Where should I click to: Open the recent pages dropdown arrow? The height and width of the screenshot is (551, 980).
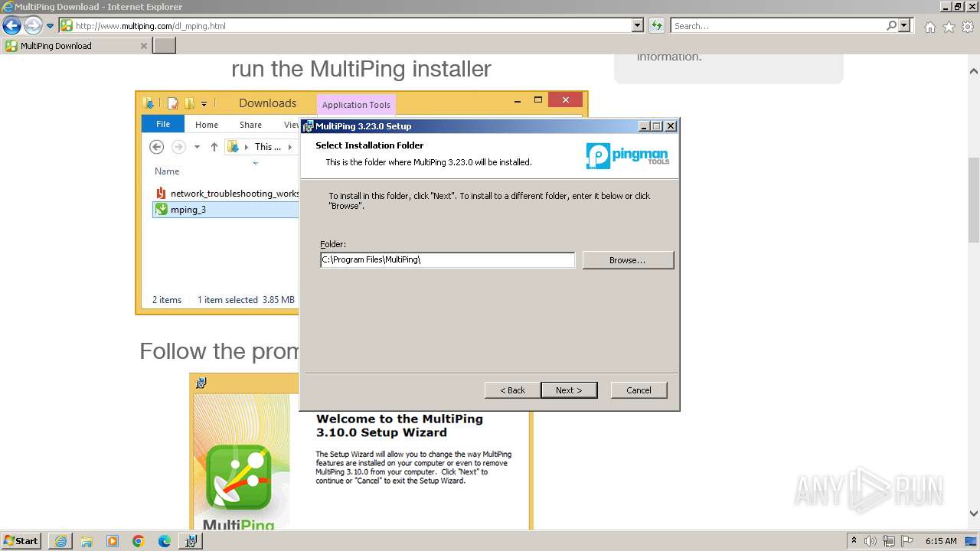pos(51,26)
